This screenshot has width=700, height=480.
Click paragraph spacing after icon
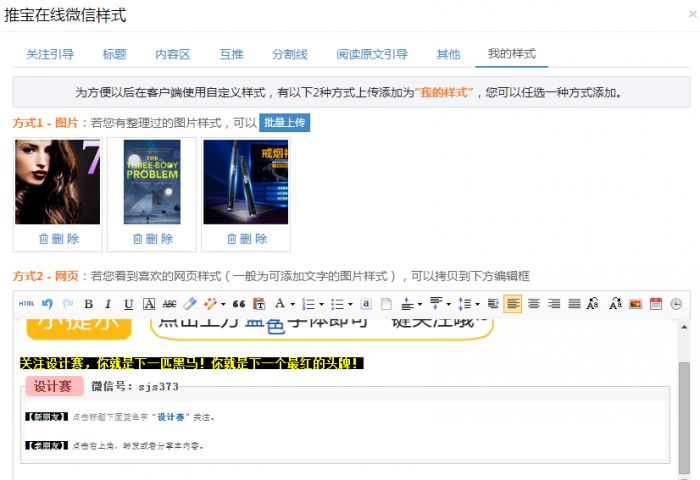pyautogui.click(x=436, y=304)
